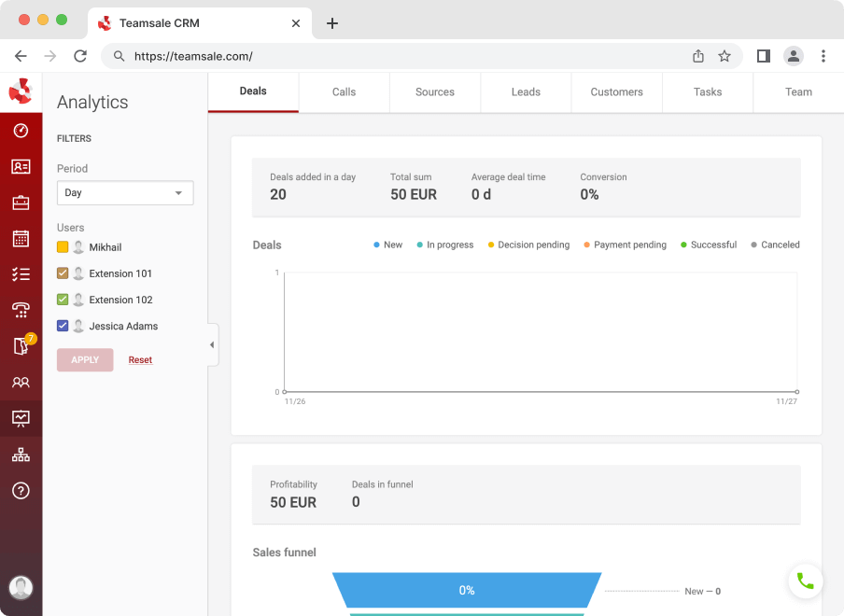Toggle the Payment pending legend item

click(x=625, y=245)
